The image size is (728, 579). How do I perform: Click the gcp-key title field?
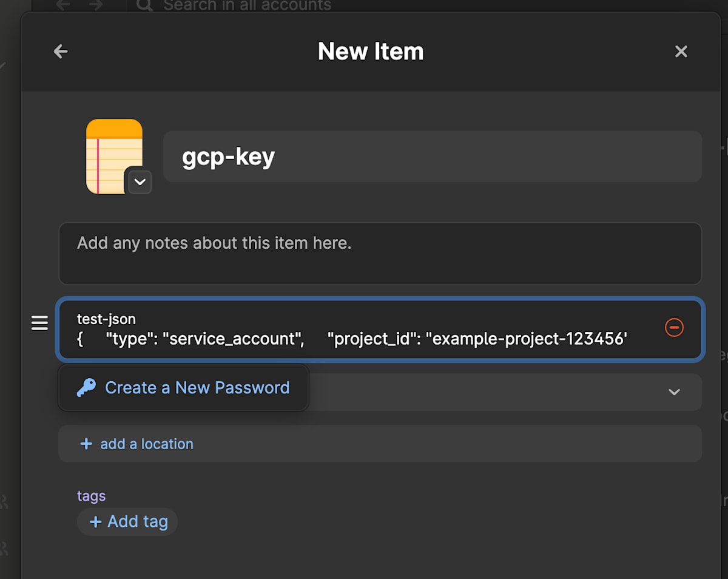[x=432, y=157]
